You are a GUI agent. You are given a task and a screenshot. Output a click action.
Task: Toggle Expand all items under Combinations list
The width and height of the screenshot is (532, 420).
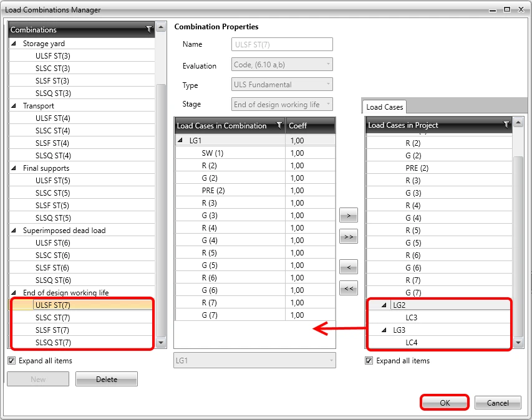11,361
